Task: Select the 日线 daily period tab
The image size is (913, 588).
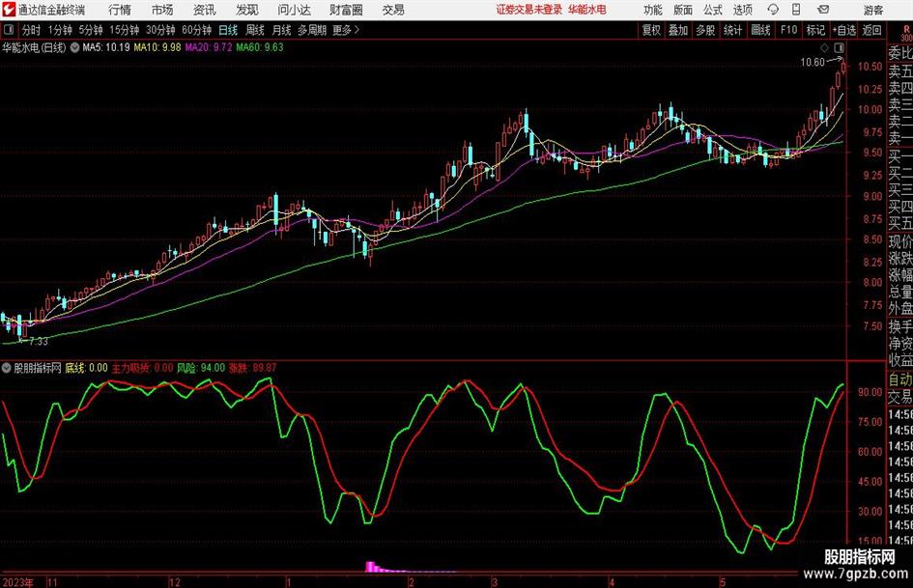Action: click(228, 30)
